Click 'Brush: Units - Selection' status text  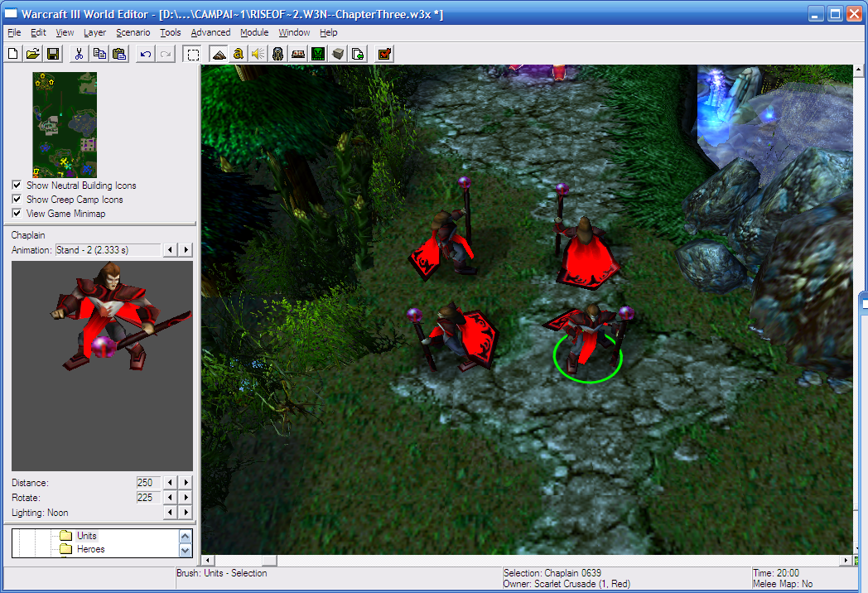click(221, 573)
